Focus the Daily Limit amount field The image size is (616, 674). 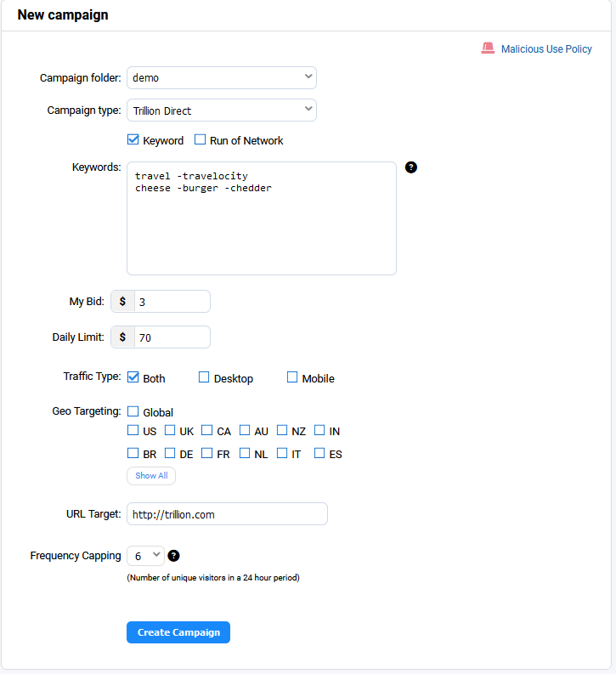172,337
